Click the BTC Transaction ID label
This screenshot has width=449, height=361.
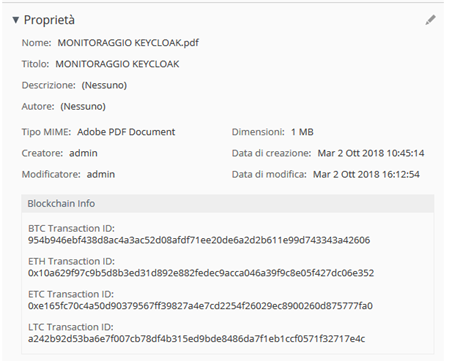click(x=71, y=229)
